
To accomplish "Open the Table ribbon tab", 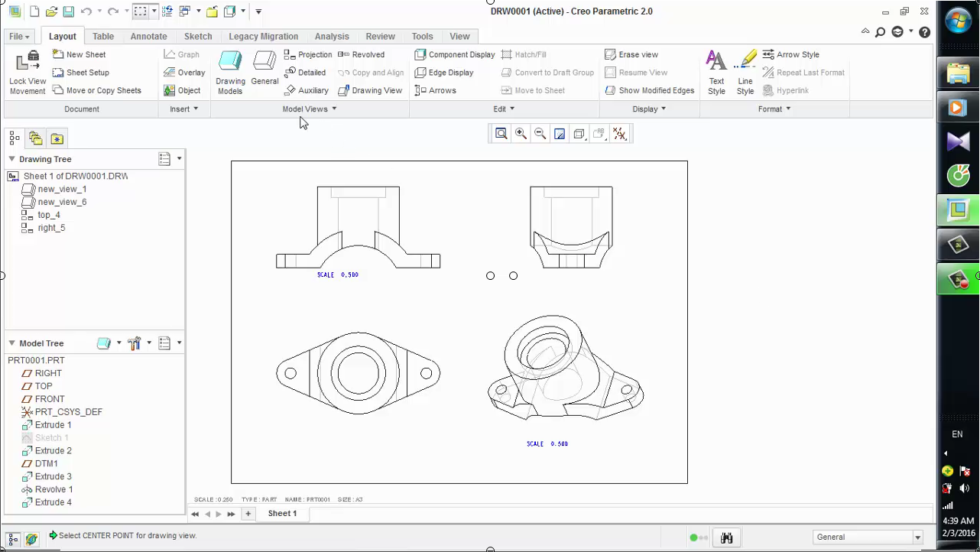I will (x=102, y=36).
